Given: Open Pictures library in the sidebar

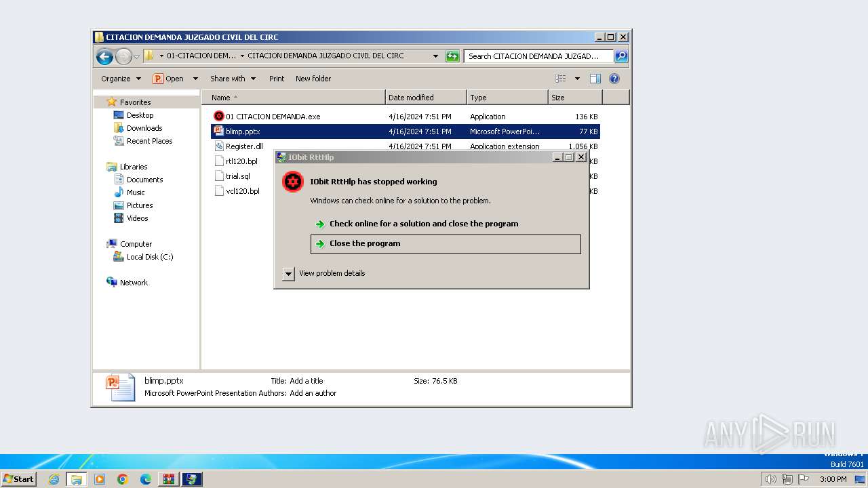Looking at the screenshot, I should [140, 205].
